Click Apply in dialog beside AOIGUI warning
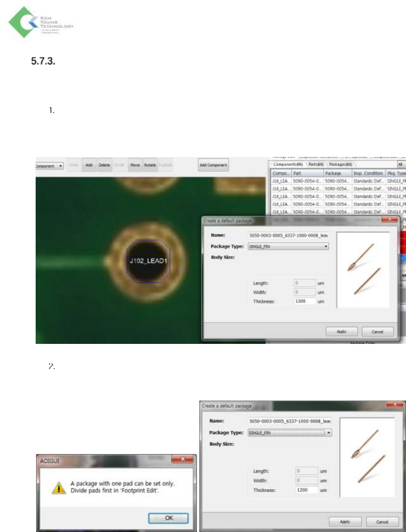Screen dimensions: 406x532 (x=345, y=522)
